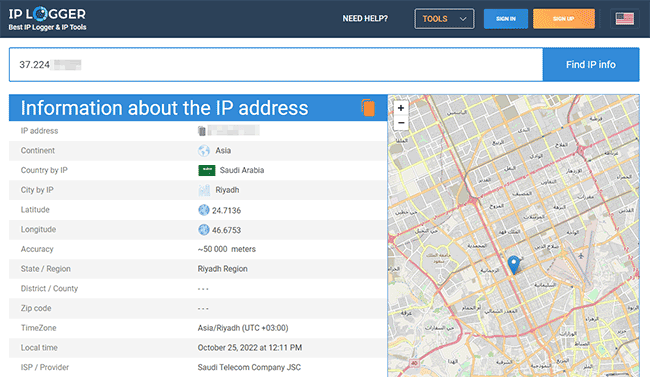Click the SIGN IN button
The height and width of the screenshot is (377, 650).
tap(506, 19)
